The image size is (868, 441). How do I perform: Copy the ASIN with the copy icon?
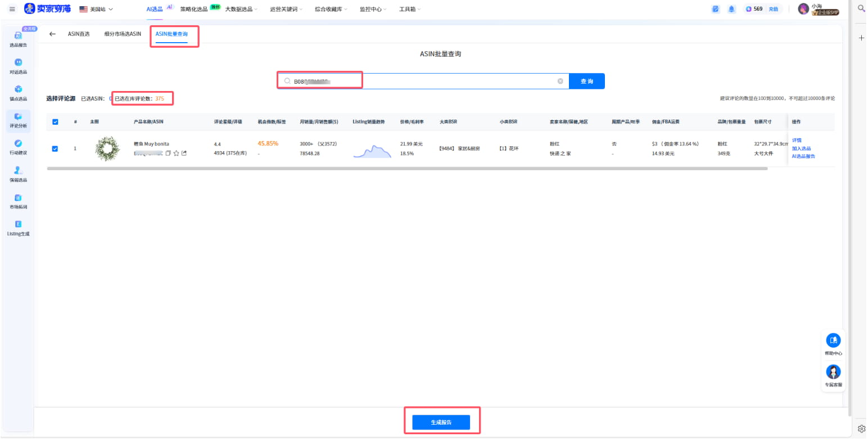pos(168,153)
